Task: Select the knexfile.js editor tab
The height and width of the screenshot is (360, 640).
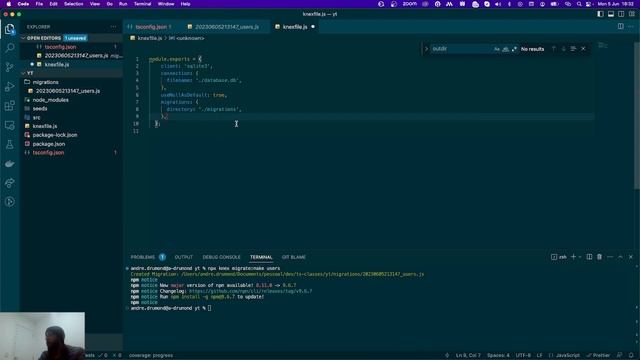Action: coord(295,27)
